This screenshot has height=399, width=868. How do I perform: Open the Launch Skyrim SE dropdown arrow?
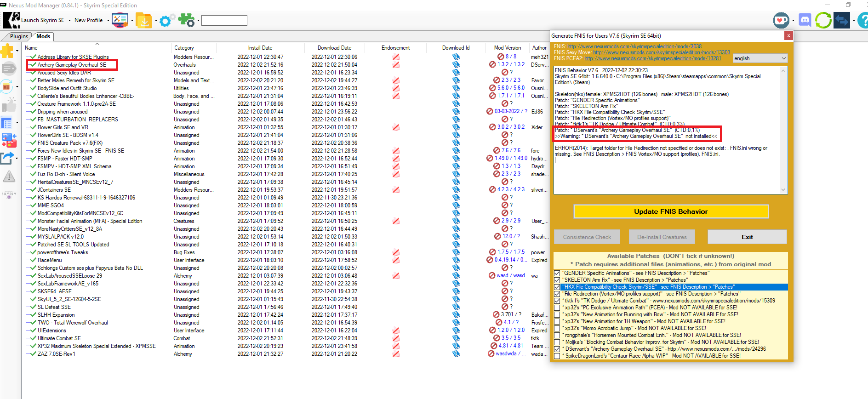coord(69,20)
